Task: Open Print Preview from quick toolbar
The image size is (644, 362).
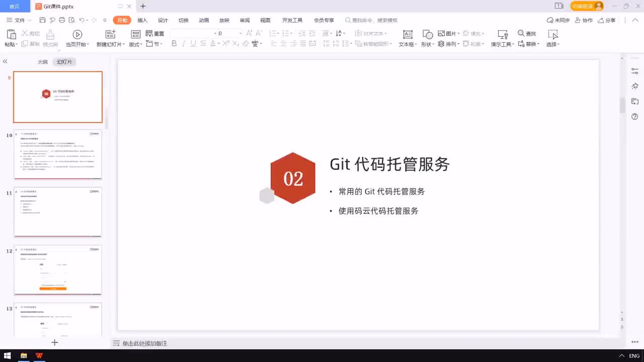Action: (71, 20)
